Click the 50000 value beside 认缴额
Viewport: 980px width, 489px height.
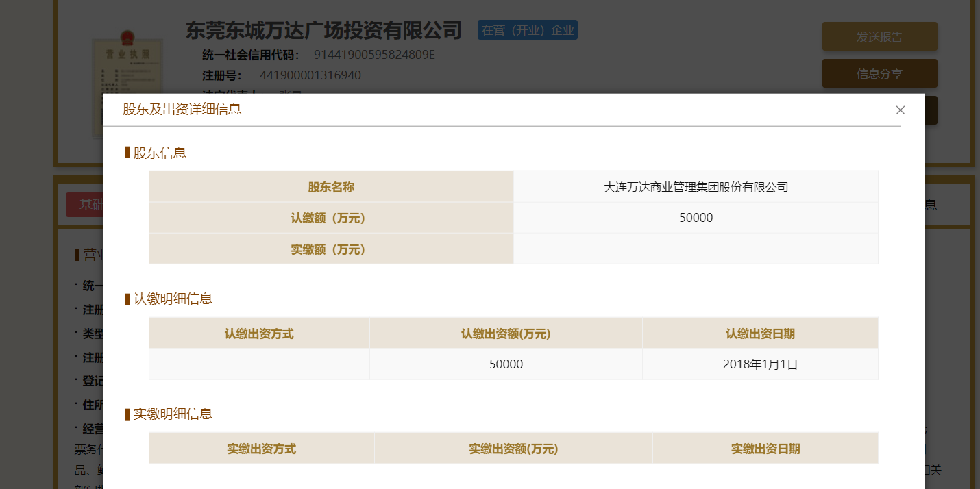[x=696, y=218]
